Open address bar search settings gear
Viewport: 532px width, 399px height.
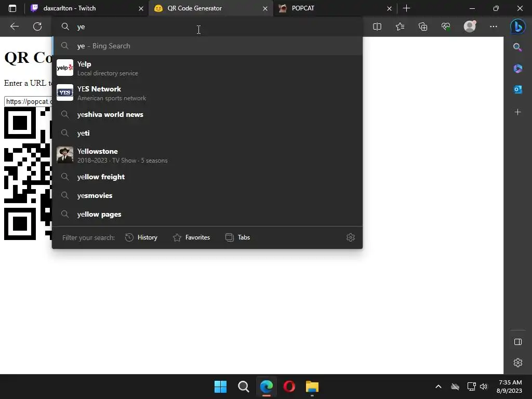coord(351,237)
